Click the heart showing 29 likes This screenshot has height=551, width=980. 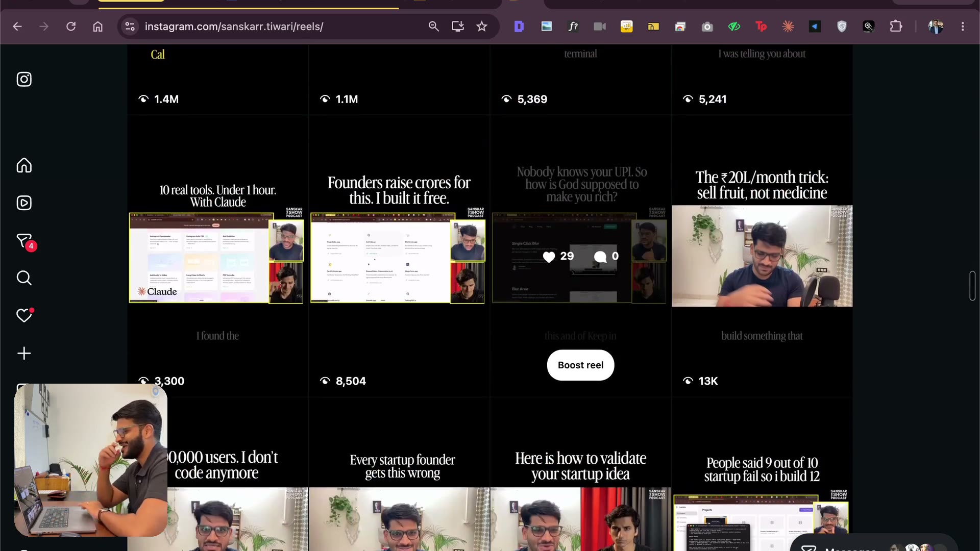pos(549,257)
